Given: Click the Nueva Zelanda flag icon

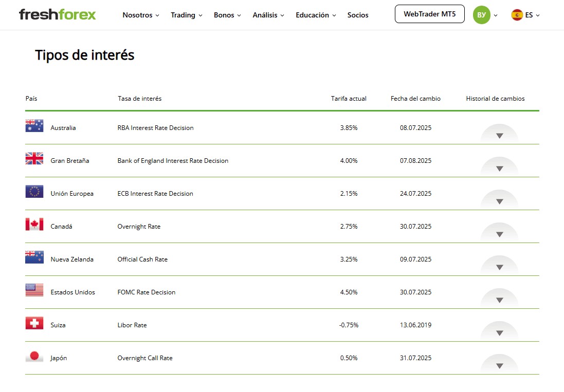Looking at the screenshot, I should tap(34, 257).
